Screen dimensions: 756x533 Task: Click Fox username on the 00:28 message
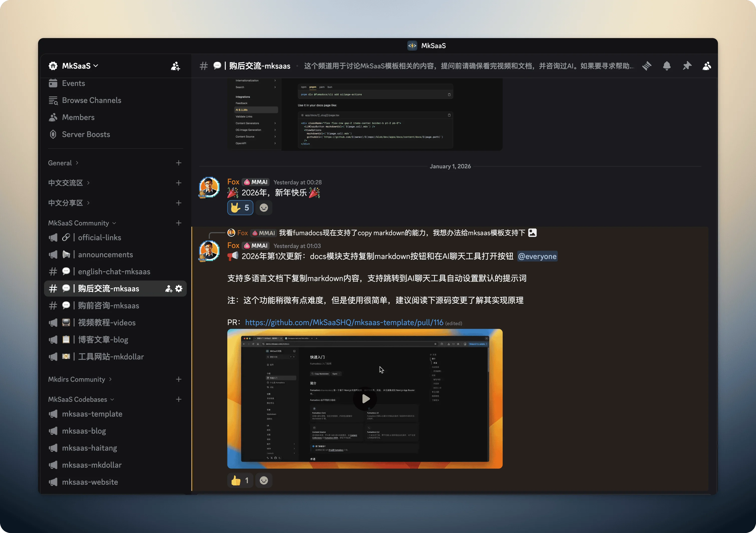click(233, 182)
